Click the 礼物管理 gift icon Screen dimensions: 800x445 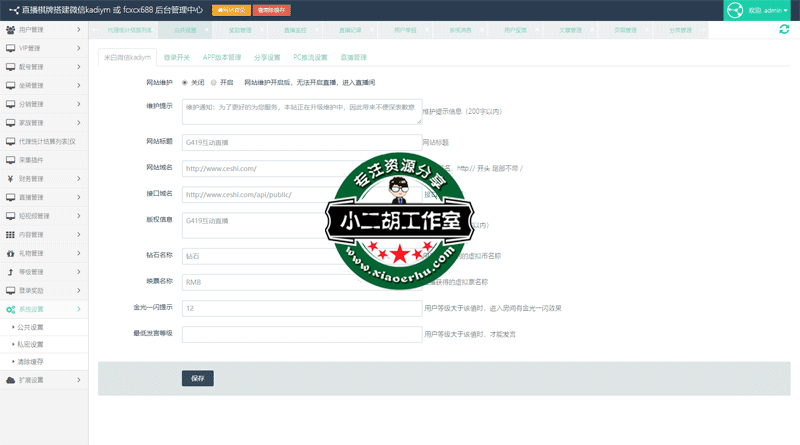(10, 253)
